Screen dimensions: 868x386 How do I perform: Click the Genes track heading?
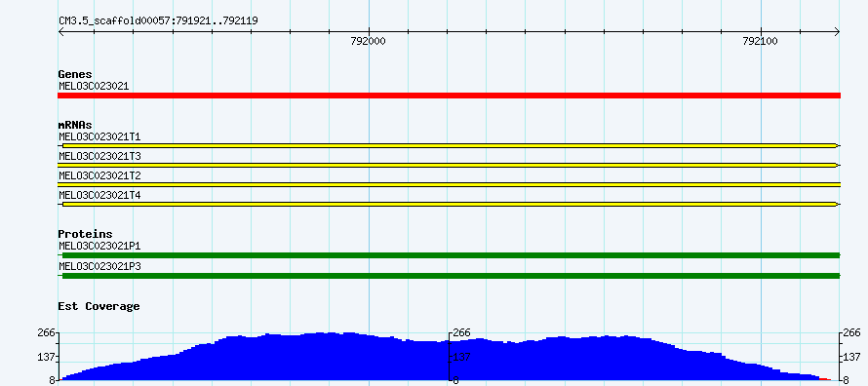click(75, 74)
